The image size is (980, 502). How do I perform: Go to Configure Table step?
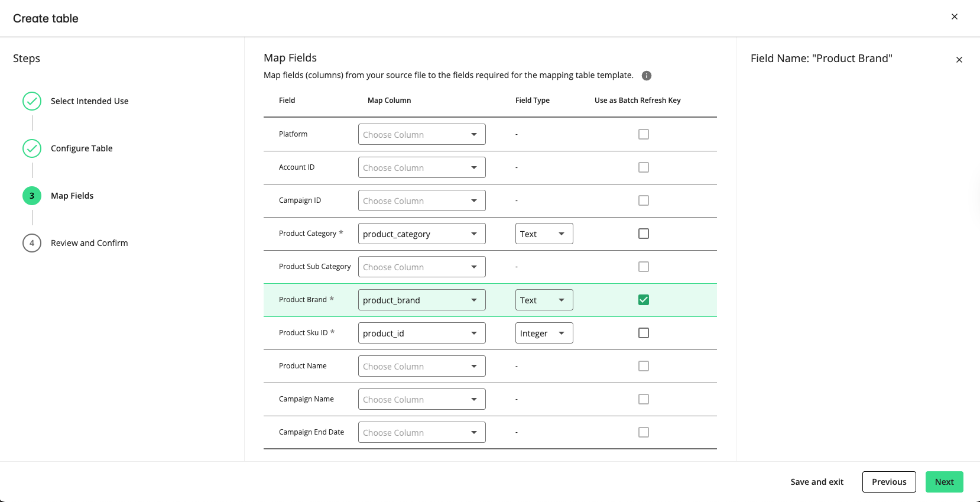coord(82,148)
